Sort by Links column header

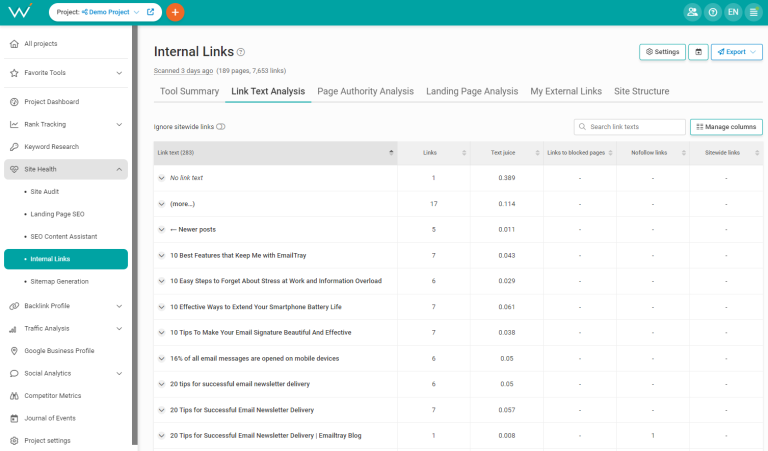click(x=434, y=153)
